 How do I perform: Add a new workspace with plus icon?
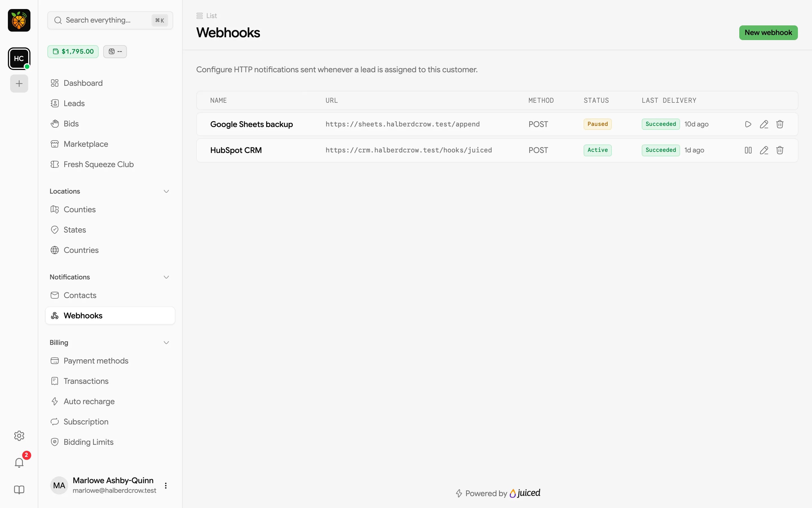coord(19,83)
